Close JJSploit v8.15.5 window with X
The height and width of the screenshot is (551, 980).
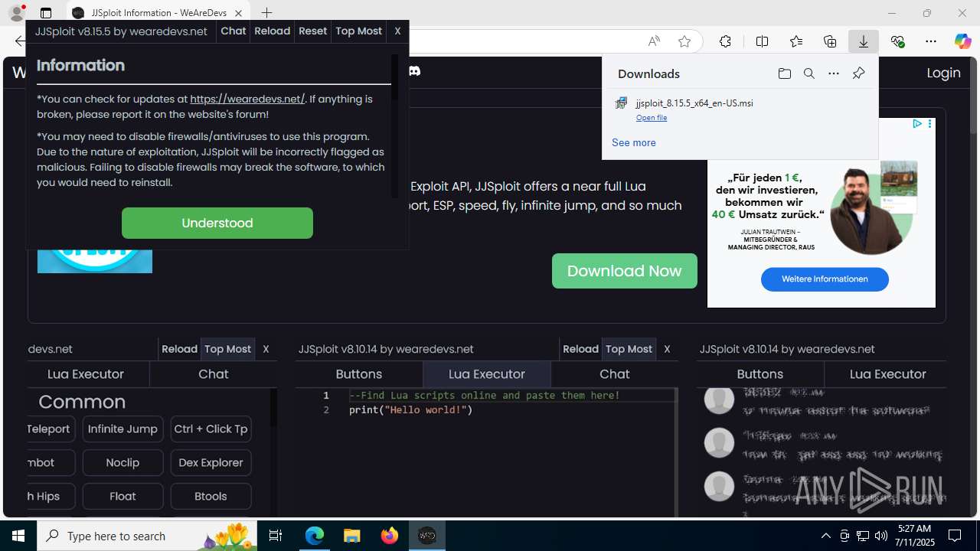click(397, 31)
